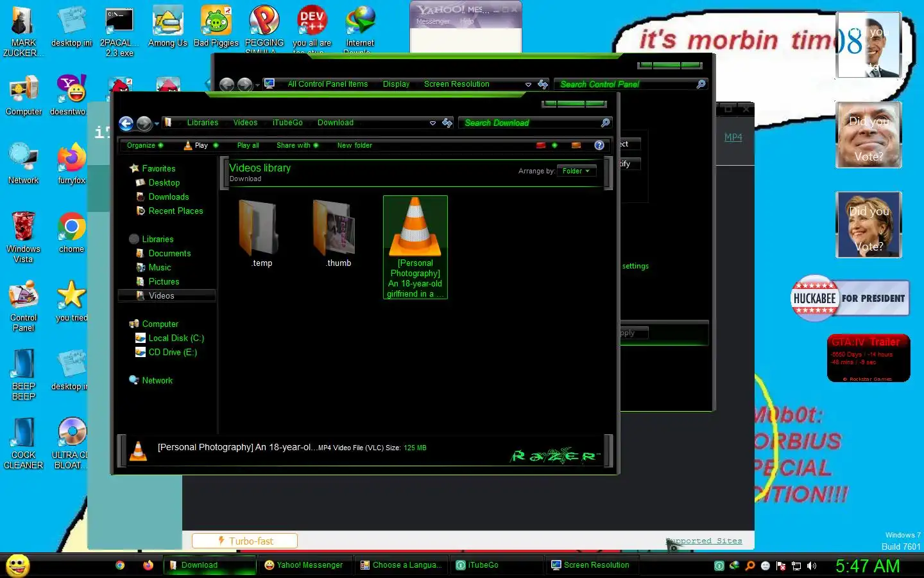Click iTubeGo in the Explorer breadcrumb
Screen dimensions: 924x578
click(x=287, y=123)
